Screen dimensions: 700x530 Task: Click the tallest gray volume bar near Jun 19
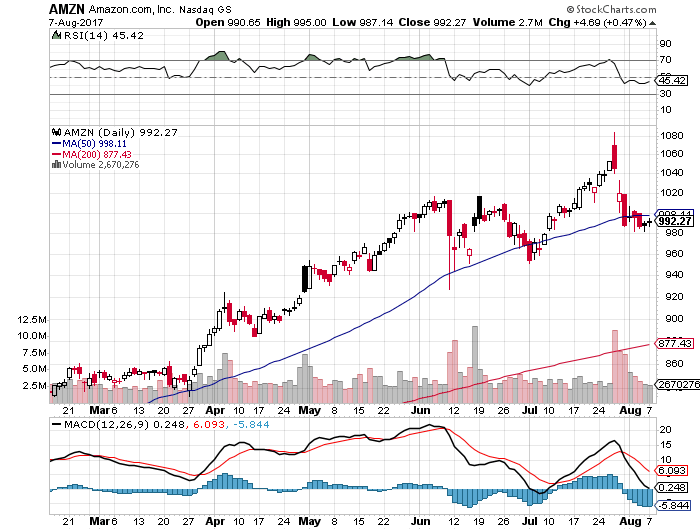click(x=475, y=364)
